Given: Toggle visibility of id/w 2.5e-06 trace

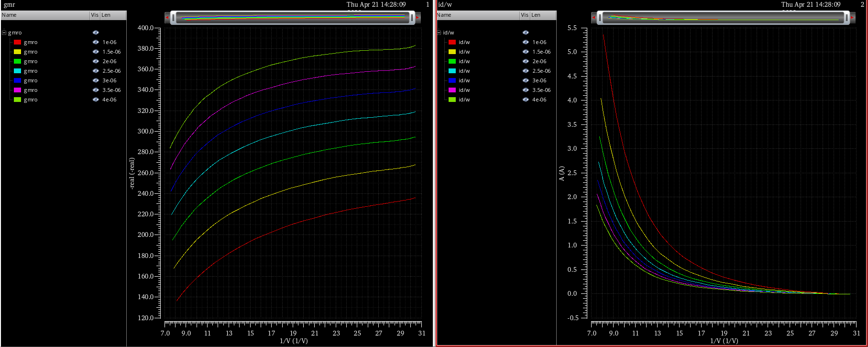Looking at the screenshot, I should 526,71.
